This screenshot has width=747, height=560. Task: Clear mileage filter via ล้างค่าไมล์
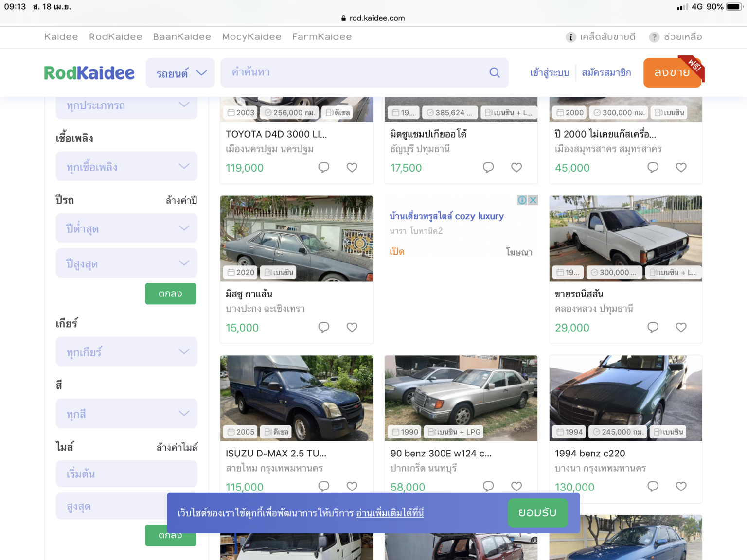tap(177, 447)
